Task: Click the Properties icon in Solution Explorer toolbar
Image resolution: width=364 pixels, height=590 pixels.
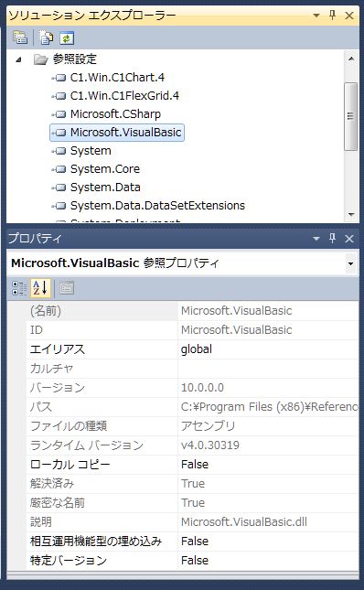Action: [x=20, y=38]
